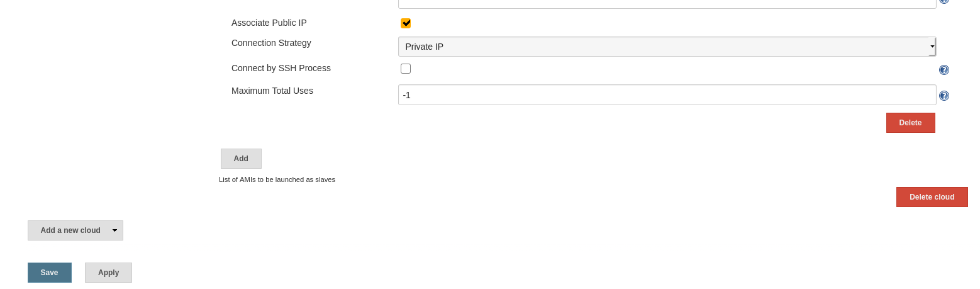The height and width of the screenshot is (289, 980).
Task: Focus the Maximum Total Uses input field
Action: click(x=667, y=95)
